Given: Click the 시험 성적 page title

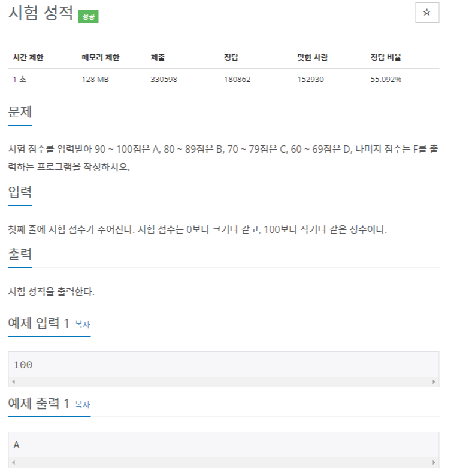Looking at the screenshot, I should [40, 13].
